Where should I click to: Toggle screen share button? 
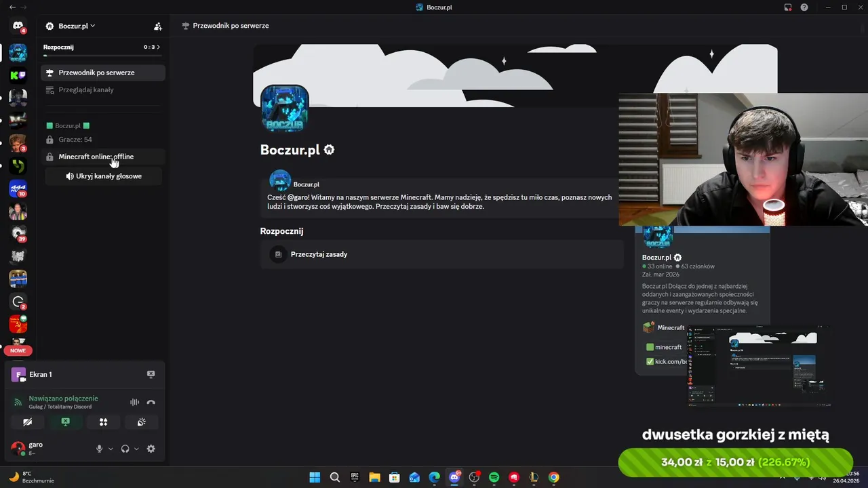click(65, 422)
